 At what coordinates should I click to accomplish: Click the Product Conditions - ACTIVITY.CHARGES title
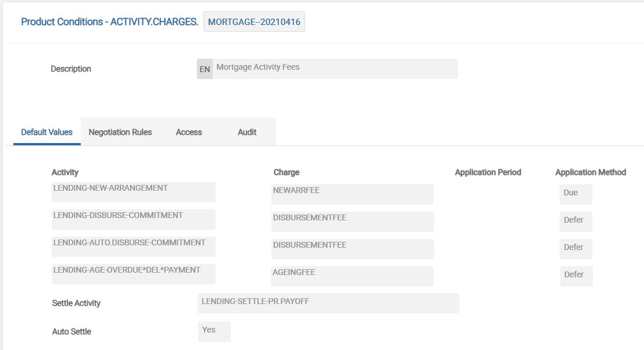(110, 22)
